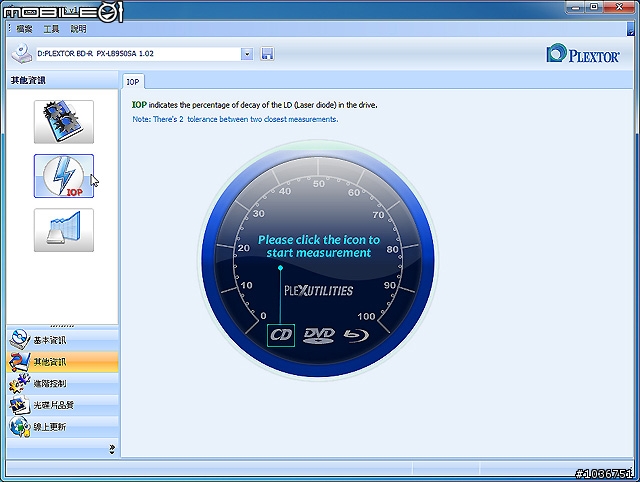The width and height of the screenshot is (640, 482).
Task: Click the save floppy disk icon
Action: click(267, 53)
